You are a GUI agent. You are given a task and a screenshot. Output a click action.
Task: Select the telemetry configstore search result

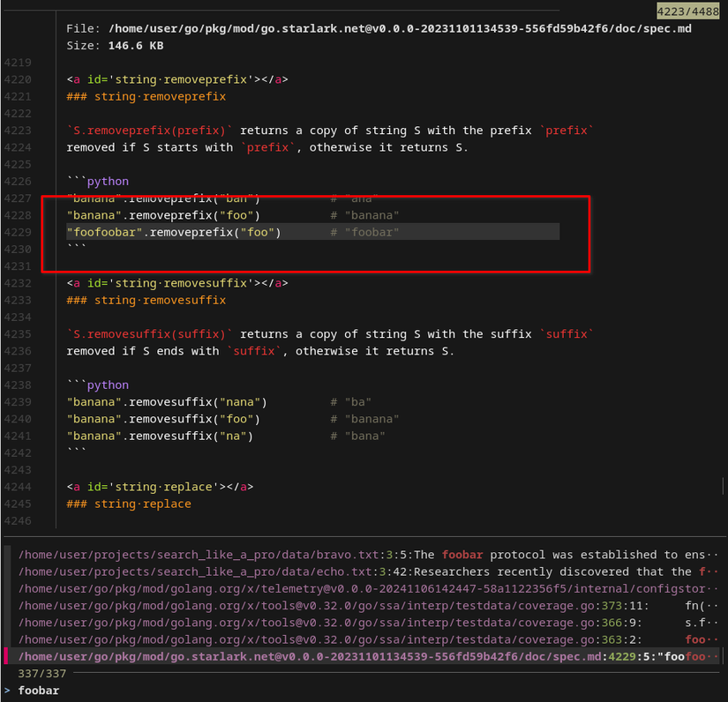click(x=368, y=588)
